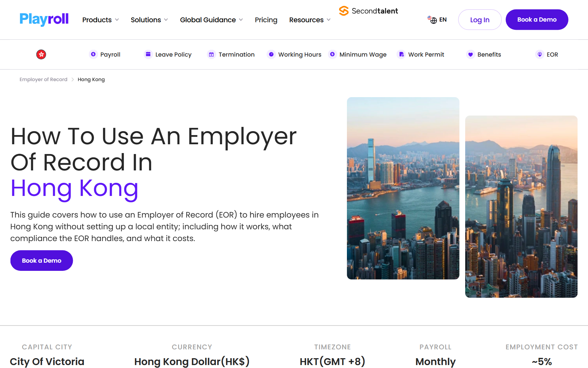Click Book a Demo below the guide text
588x368 pixels.
pyautogui.click(x=41, y=260)
